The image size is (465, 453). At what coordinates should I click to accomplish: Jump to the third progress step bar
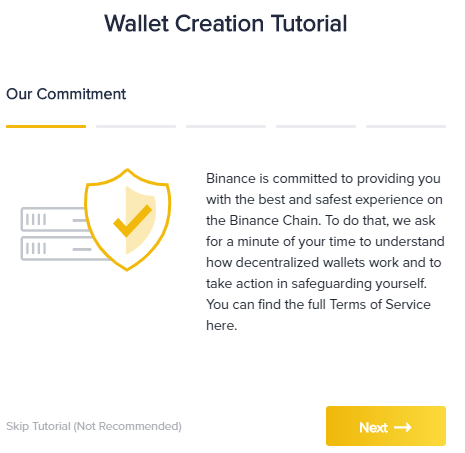click(226, 126)
